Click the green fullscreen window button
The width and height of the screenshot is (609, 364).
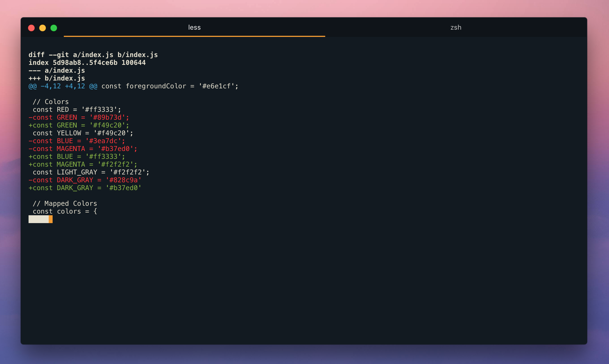tap(54, 28)
